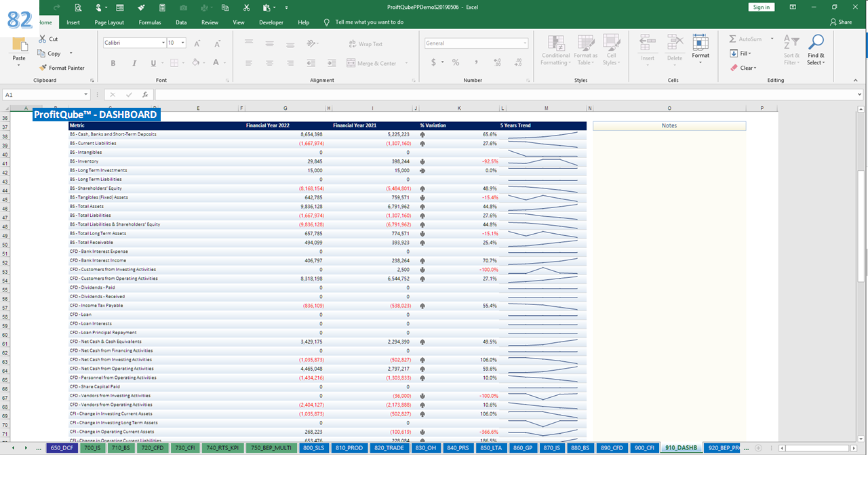Toggle Bold formatting
Image resolution: width=868 pixels, height=488 pixels.
coord(113,63)
